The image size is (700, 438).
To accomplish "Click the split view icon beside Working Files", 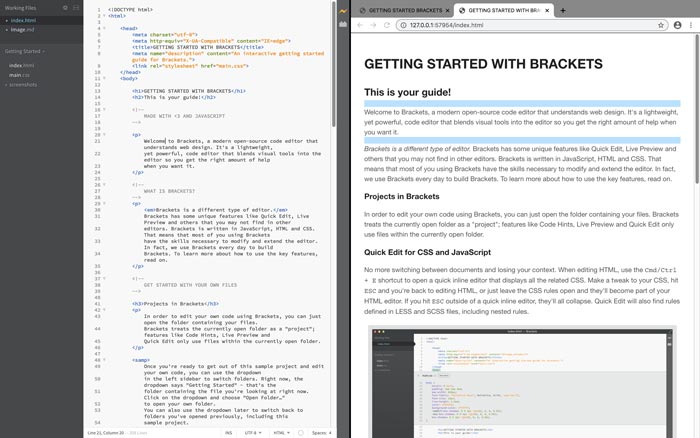I will click(76, 8).
